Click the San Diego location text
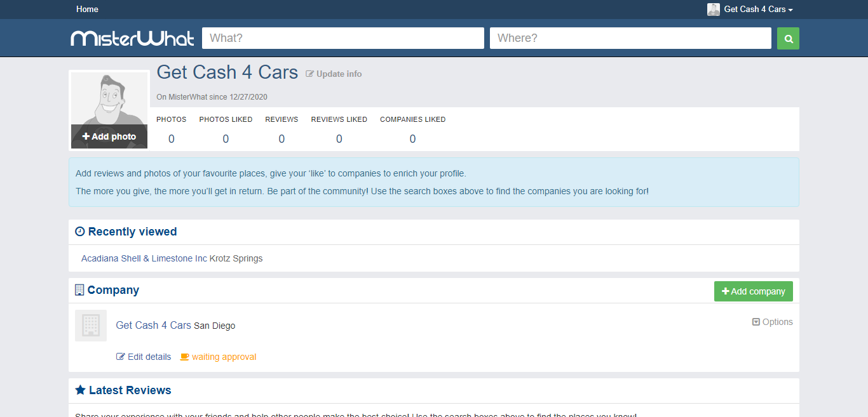 [215, 326]
